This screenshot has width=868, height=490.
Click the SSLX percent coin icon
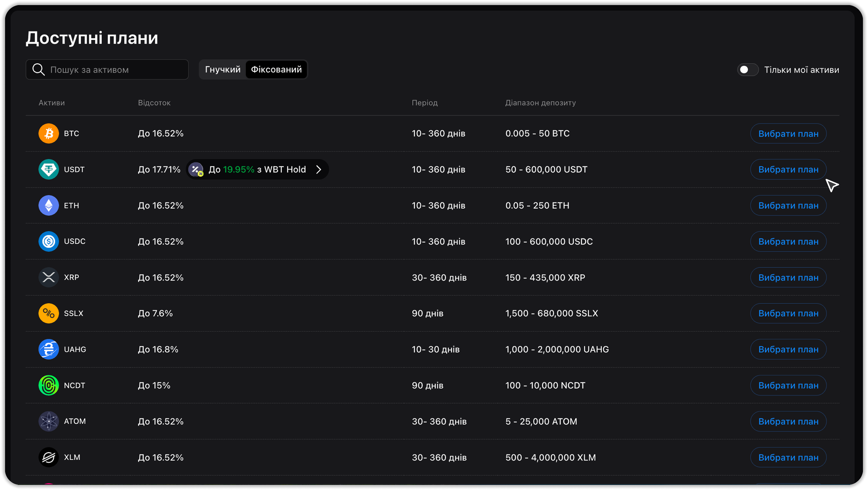point(49,314)
